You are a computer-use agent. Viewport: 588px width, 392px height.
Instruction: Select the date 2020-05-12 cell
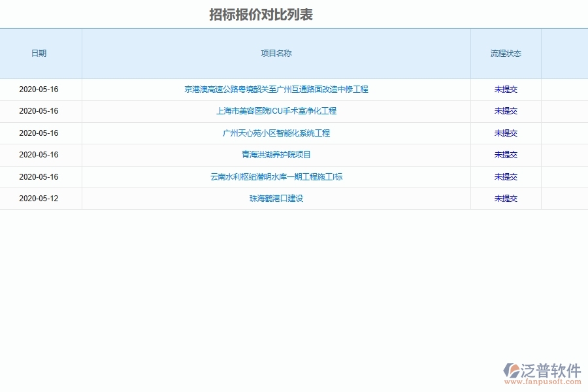[x=38, y=199]
